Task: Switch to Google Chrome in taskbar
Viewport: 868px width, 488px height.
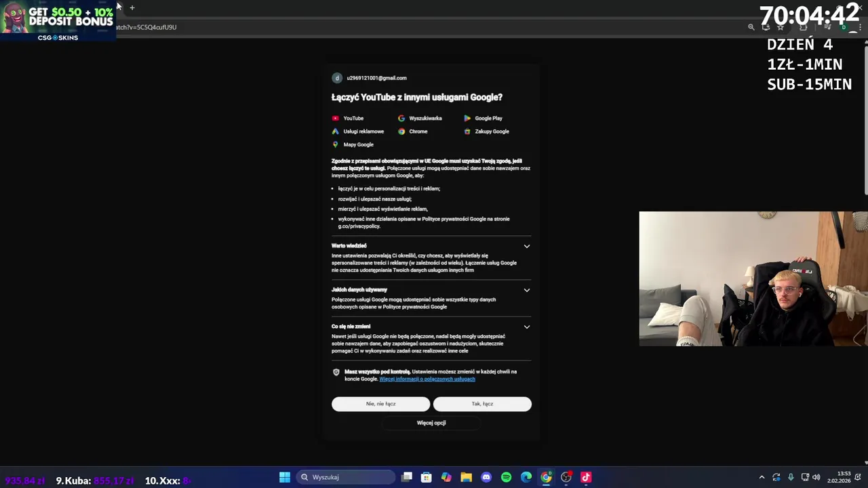Action: coord(546,477)
